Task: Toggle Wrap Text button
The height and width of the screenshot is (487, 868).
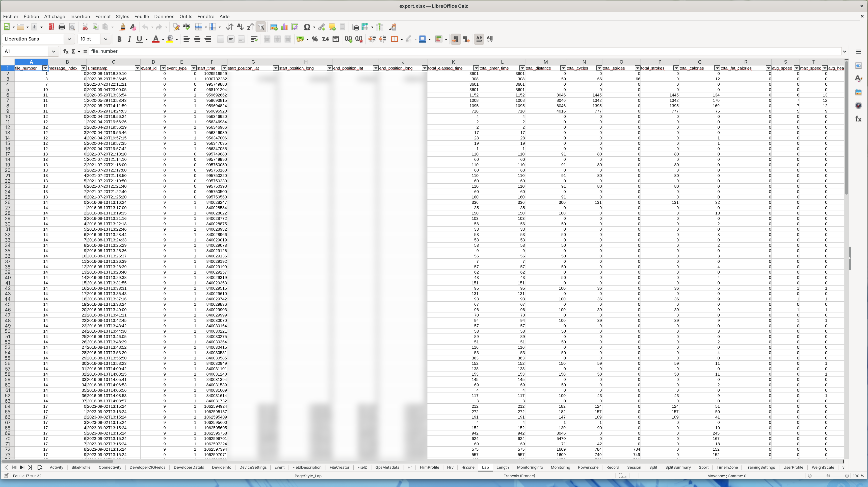Action: [x=254, y=39]
